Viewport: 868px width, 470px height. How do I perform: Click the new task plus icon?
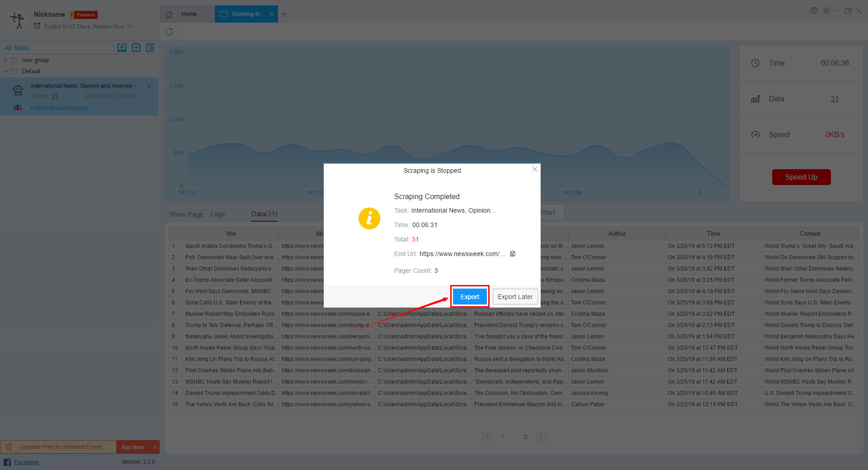coord(136,47)
